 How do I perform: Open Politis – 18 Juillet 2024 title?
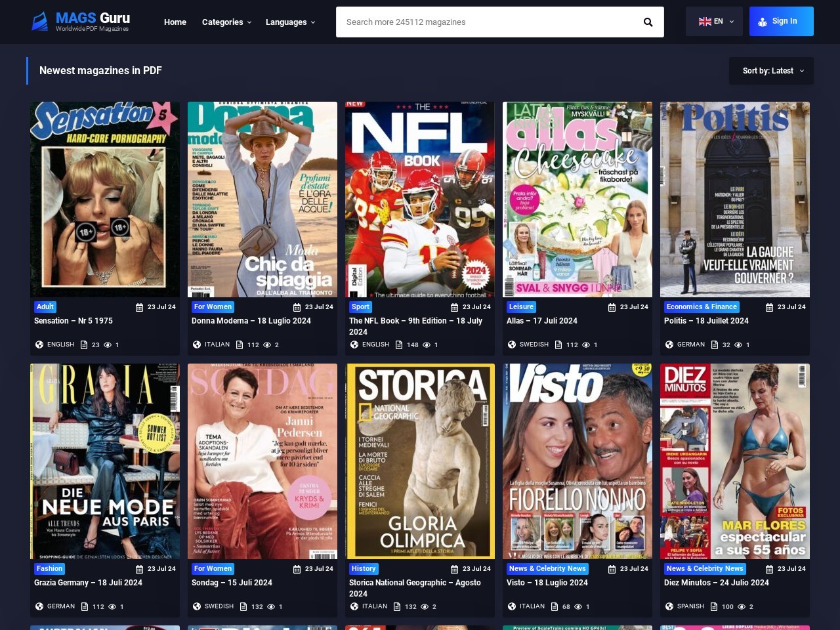(x=706, y=321)
